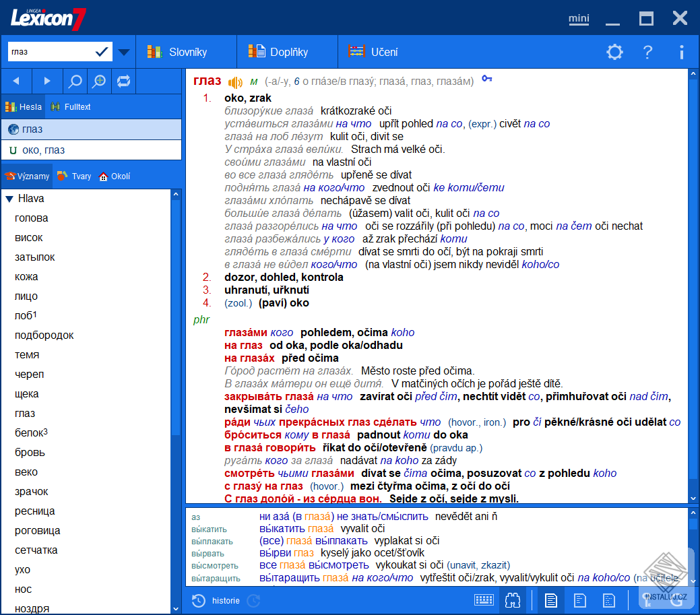
Task: Open вырвать fulltext result
Action: tap(208, 554)
